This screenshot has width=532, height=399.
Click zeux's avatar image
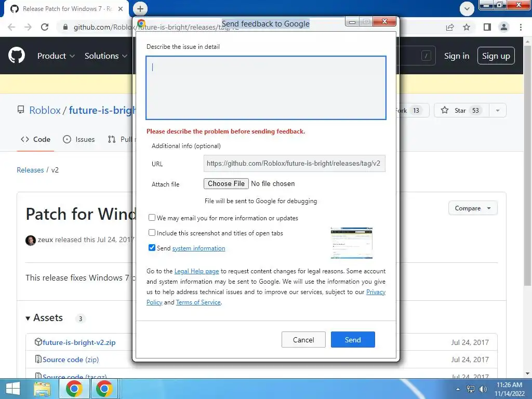click(x=31, y=240)
